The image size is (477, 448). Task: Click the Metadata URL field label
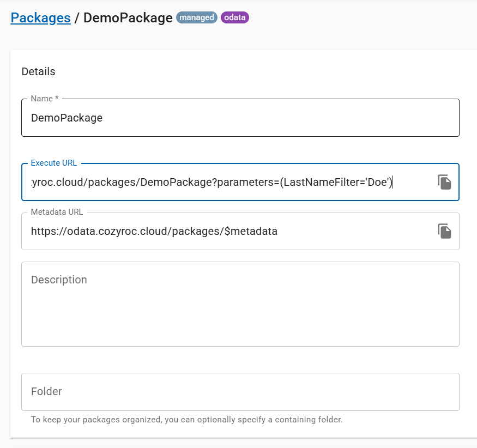pyautogui.click(x=57, y=212)
